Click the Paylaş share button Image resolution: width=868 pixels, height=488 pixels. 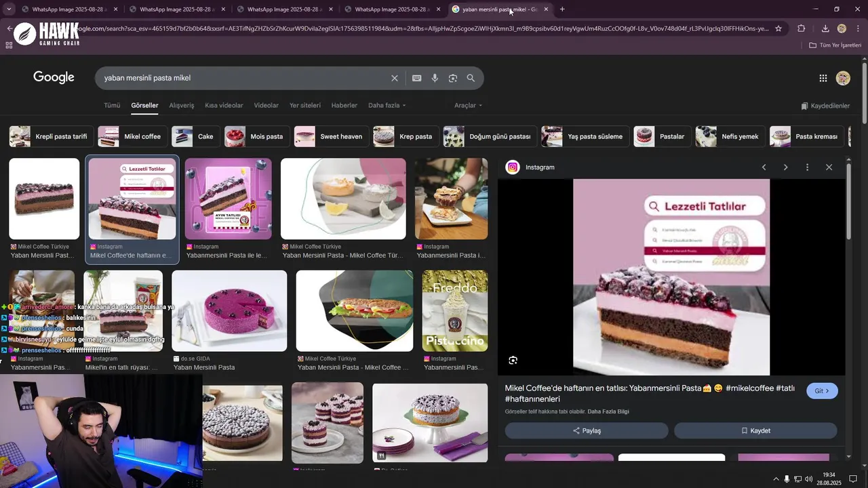click(587, 430)
